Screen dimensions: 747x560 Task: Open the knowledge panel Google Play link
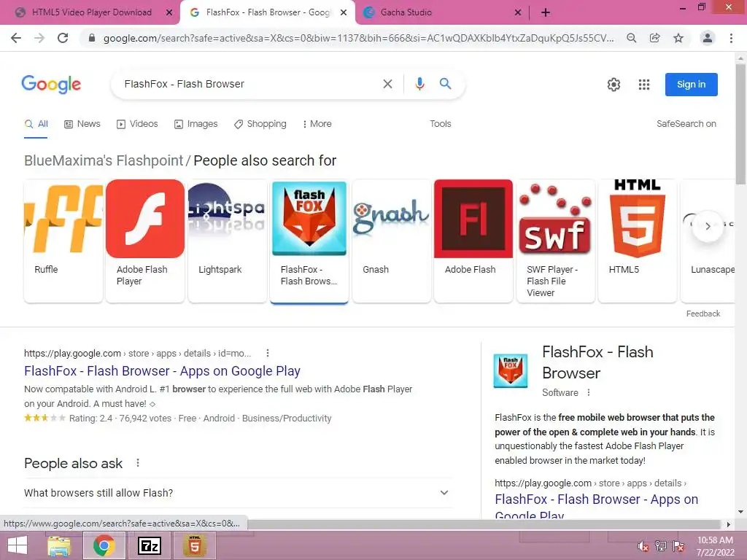596,506
